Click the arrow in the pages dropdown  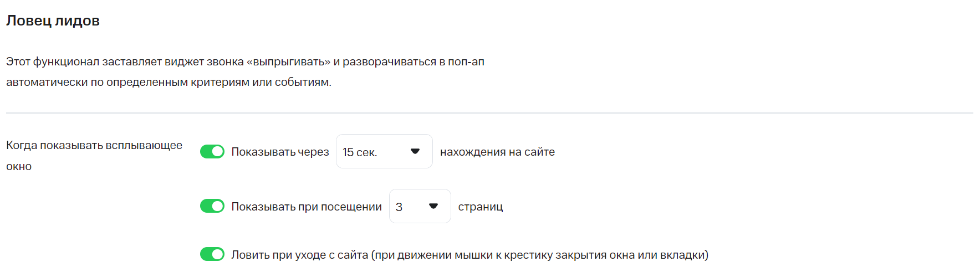coord(433,206)
